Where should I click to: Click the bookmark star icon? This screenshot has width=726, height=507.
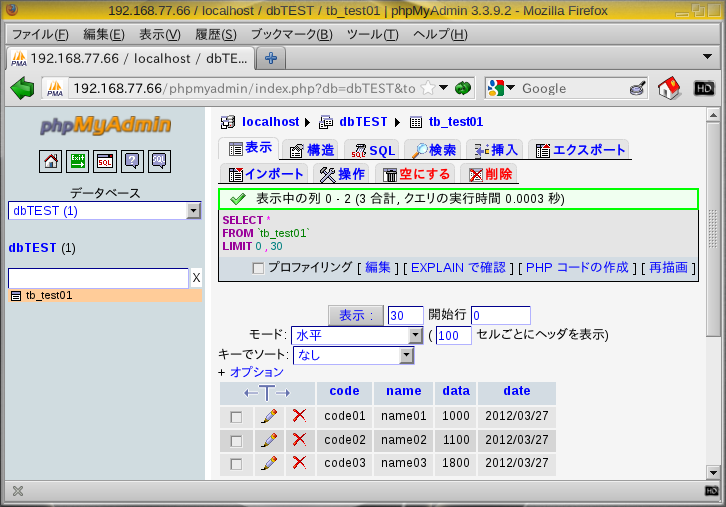[428, 88]
